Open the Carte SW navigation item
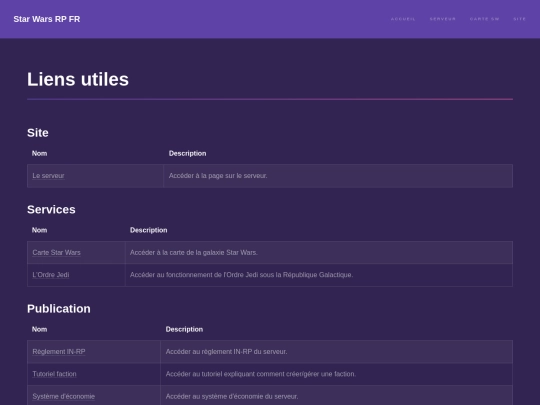Screen dimensions: 540x405 (x=485, y=19)
